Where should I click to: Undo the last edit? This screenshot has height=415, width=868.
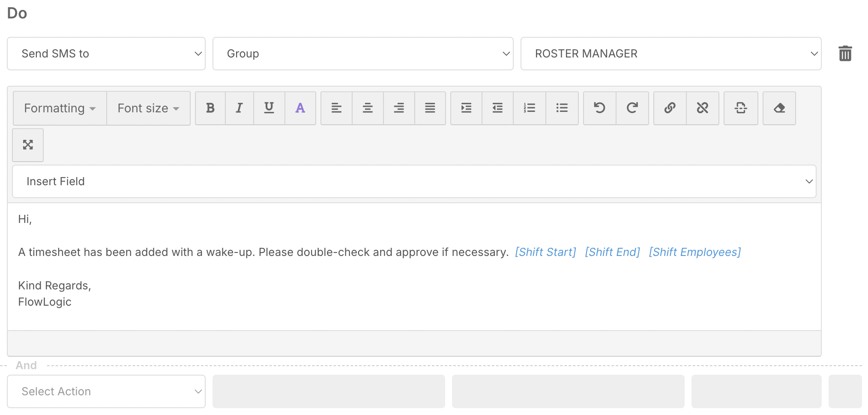[599, 108]
